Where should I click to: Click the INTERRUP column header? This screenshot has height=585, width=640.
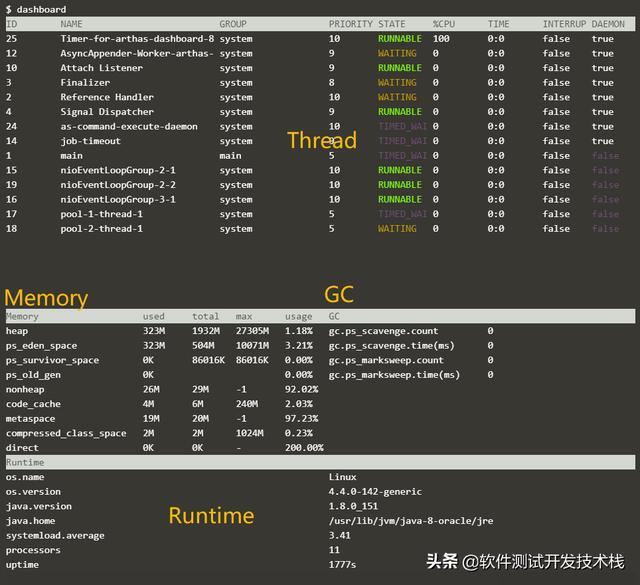(564, 24)
